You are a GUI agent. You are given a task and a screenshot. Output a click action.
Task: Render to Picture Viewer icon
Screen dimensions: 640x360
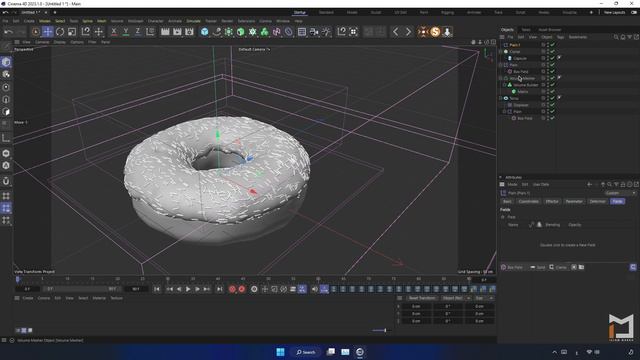click(x=177, y=32)
